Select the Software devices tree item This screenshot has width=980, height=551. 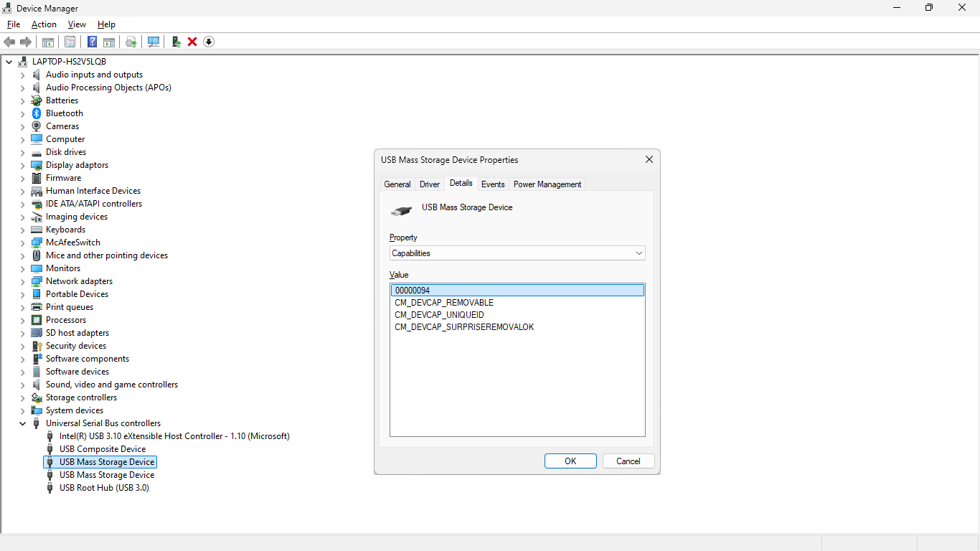click(x=77, y=372)
